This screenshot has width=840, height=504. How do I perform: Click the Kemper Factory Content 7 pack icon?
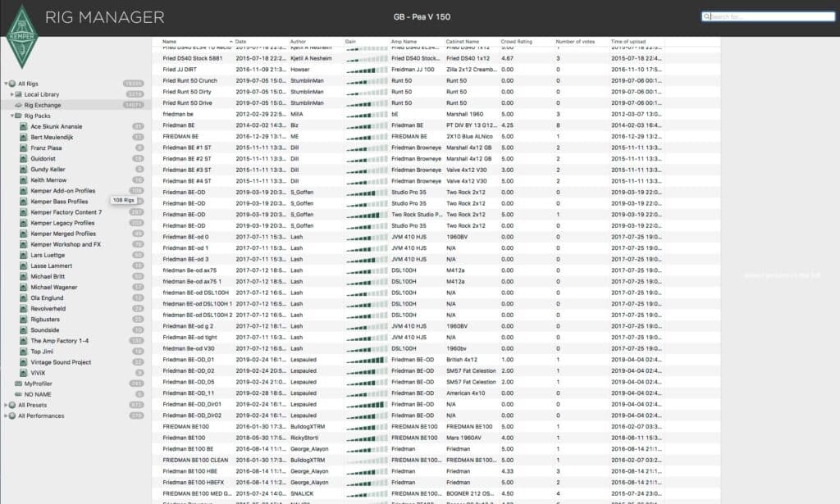24,212
